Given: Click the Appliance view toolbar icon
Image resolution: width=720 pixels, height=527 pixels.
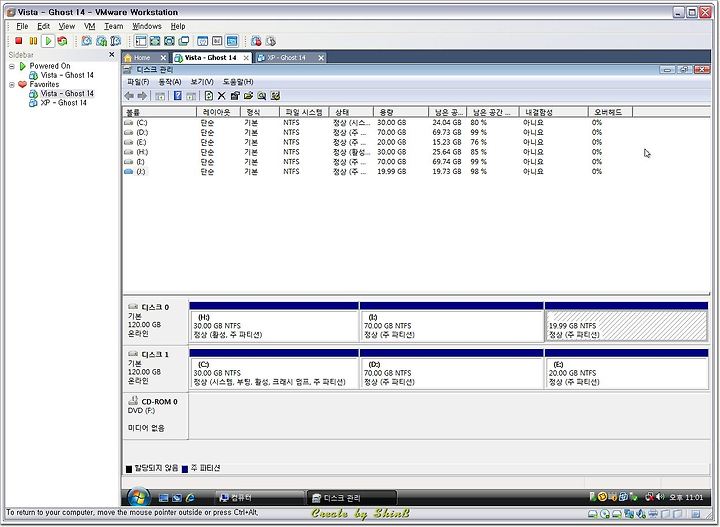Looking at the screenshot, I should [217, 41].
